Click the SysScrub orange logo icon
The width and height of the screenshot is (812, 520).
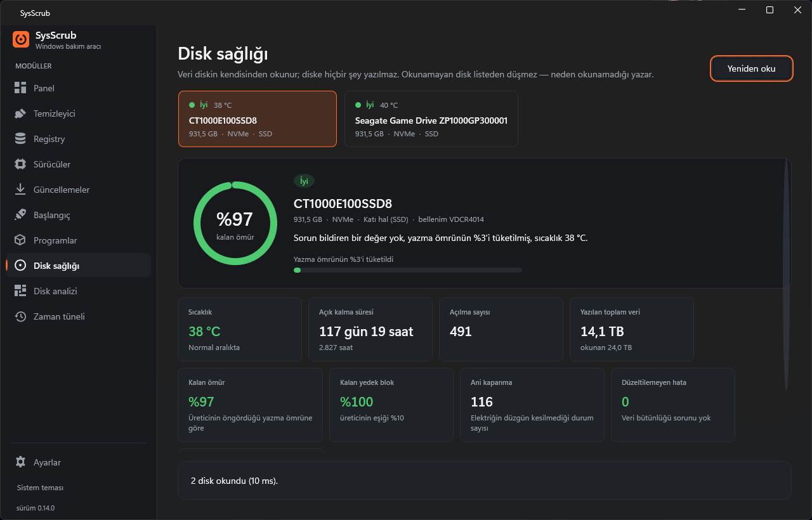tap(21, 39)
